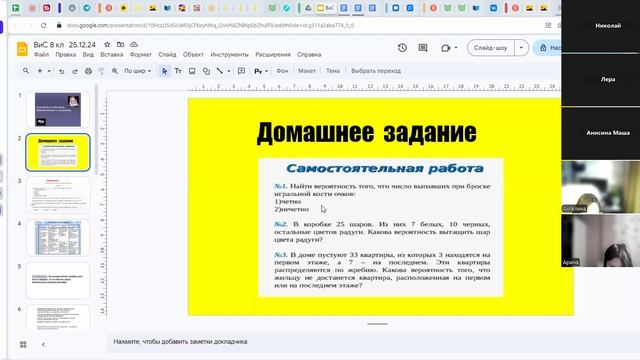Rename the ВиС 8 кл 25.12.24 title
The height and width of the screenshot is (360, 640).
click(x=64, y=44)
